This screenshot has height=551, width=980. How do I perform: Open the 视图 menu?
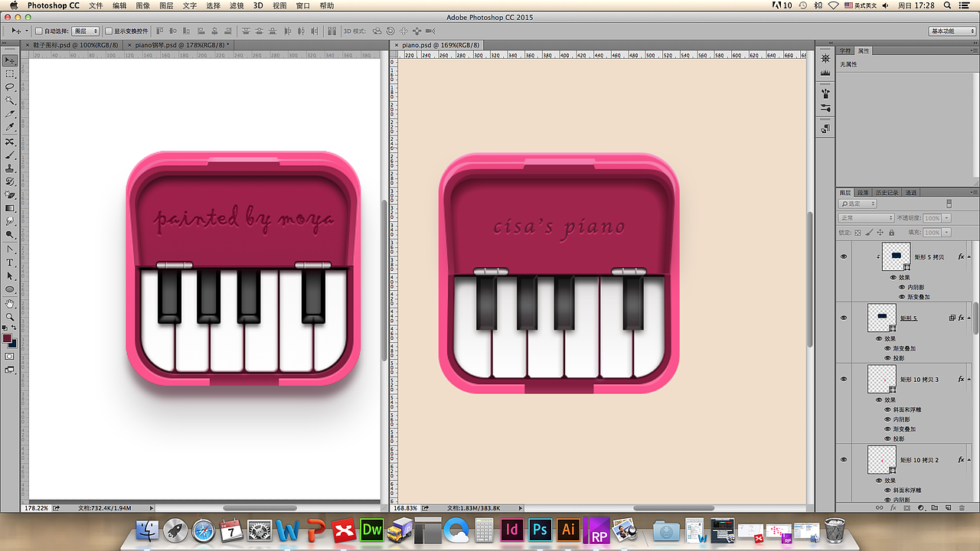[x=279, y=5]
